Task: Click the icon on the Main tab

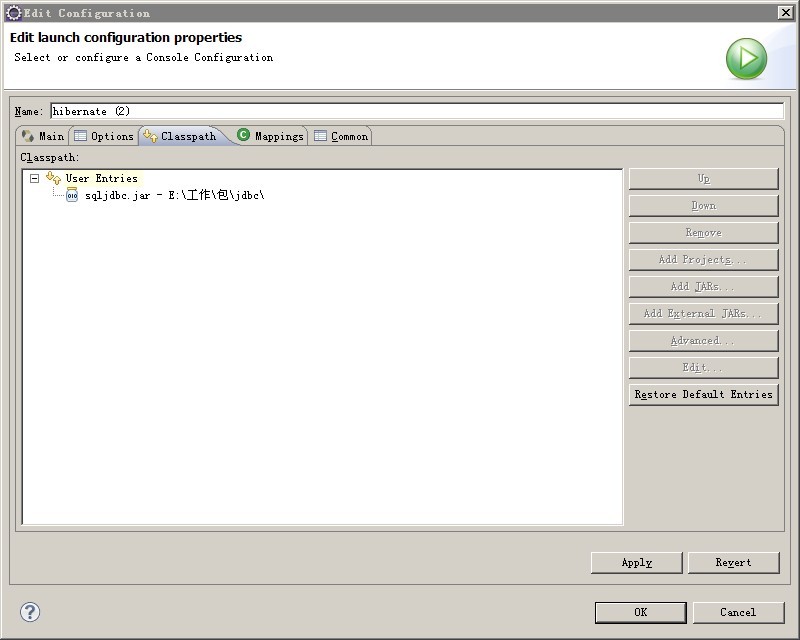Action: point(28,135)
